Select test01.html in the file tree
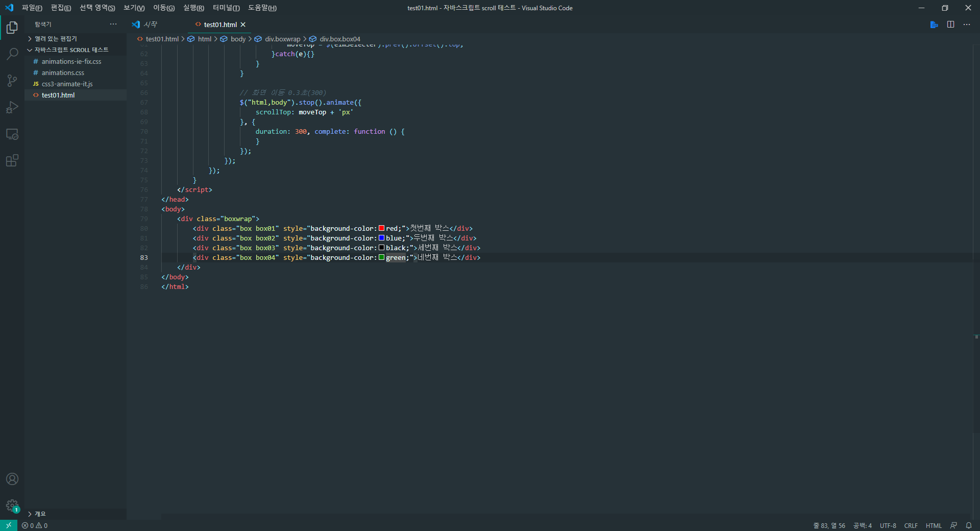Image resolution: width=980 pixels, height=531 pixels. point(76,95)
